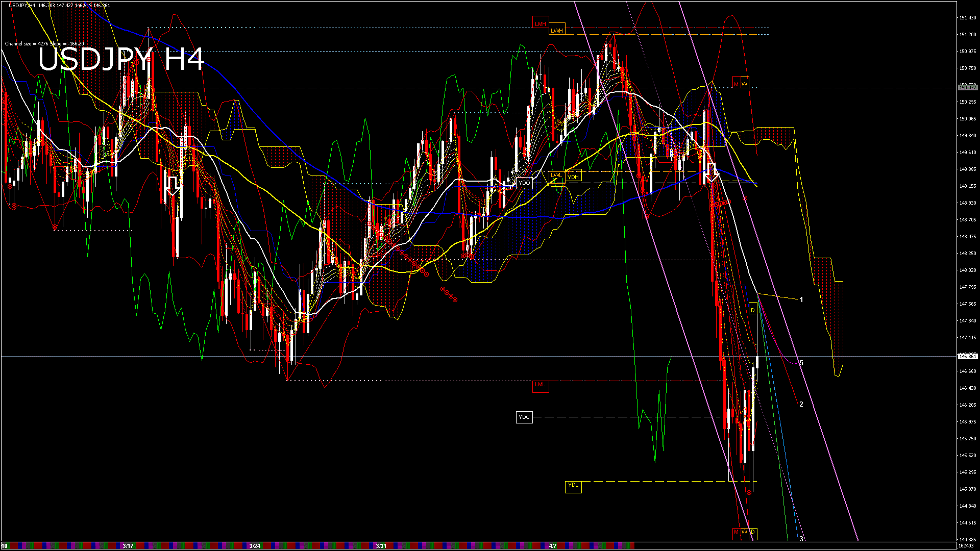980x551 pixels.
Task: Click the white down arrow near 149.385 level
Action: tap(713, 172)
